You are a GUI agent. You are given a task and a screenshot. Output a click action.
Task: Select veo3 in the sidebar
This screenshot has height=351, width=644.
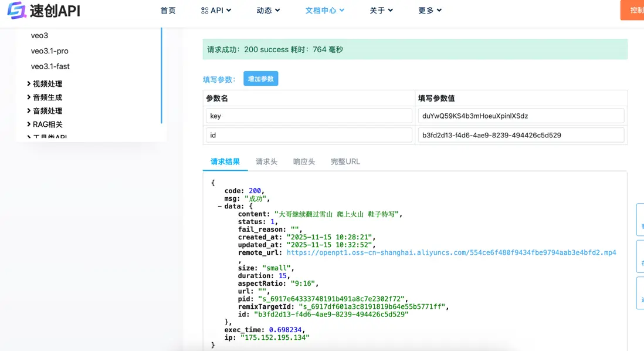(39, 36)
